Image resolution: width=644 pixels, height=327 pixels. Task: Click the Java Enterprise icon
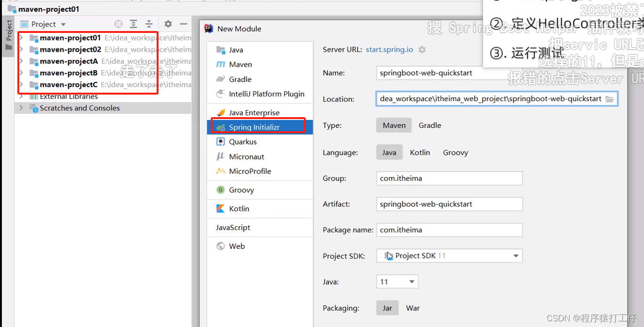(x=220, y=112)
